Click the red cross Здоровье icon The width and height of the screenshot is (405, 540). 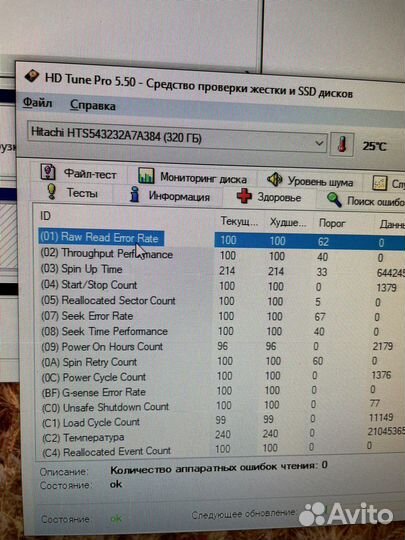coord(244,196)
